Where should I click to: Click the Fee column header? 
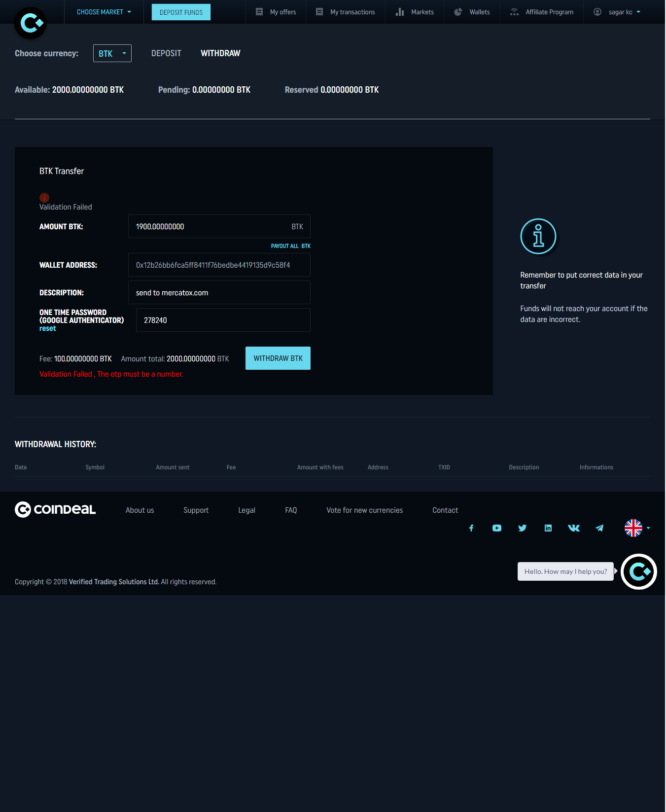pos(231,467)
